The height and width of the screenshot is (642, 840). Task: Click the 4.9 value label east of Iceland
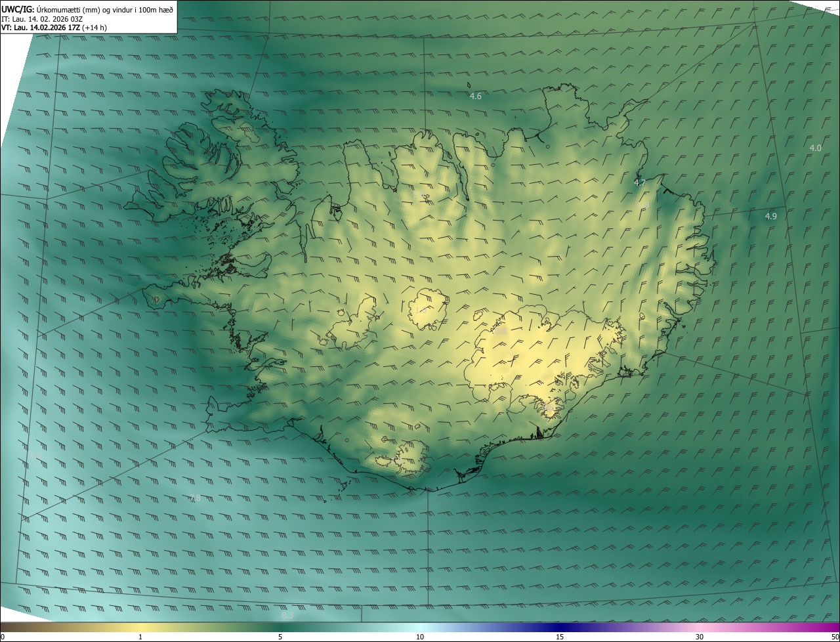pyautogui.click(x=771, y=217)
